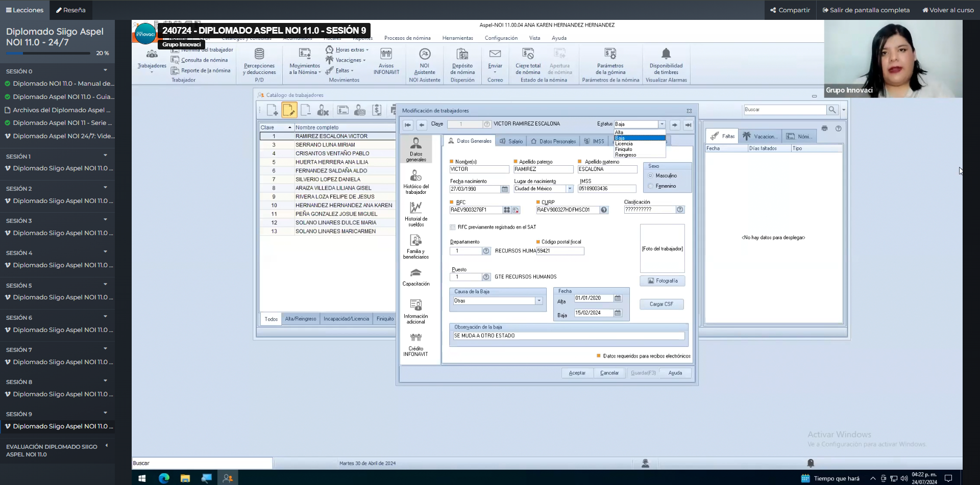Screen dimensions: 980x485
Task: Check RFC previamente registrado en el SAT
Action: [x=453, y=227]
